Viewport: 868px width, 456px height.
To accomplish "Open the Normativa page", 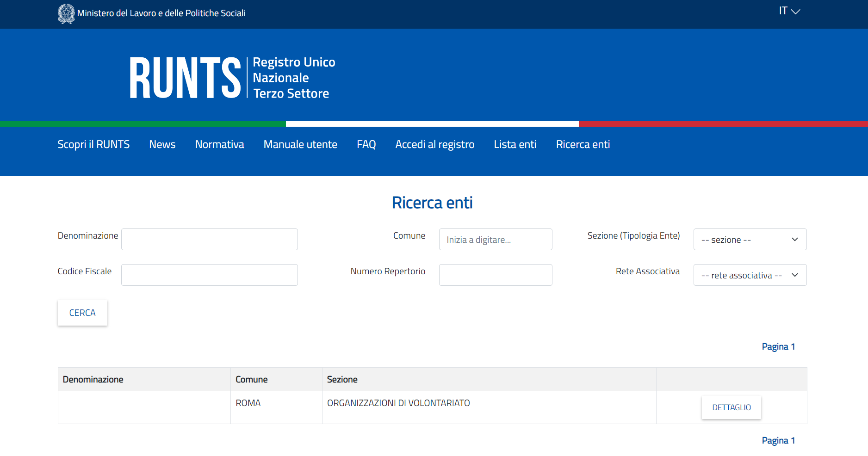I will click(x=219, y=144).
